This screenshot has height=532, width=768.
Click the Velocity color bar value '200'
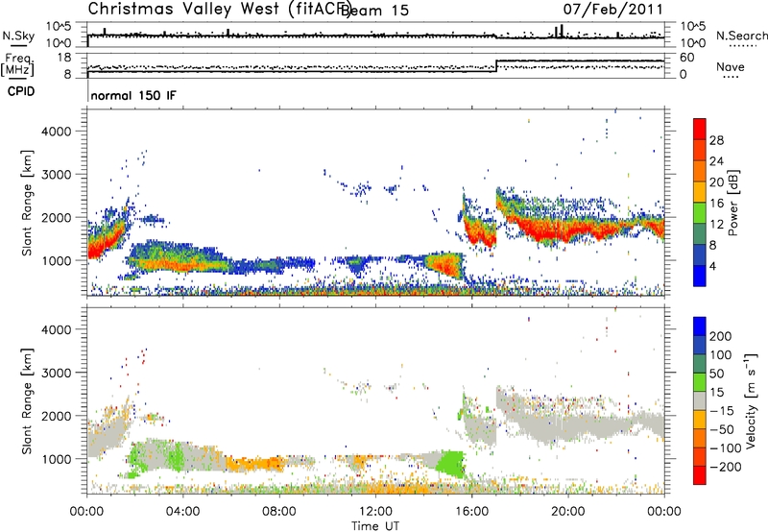click(x=721, y=336)
